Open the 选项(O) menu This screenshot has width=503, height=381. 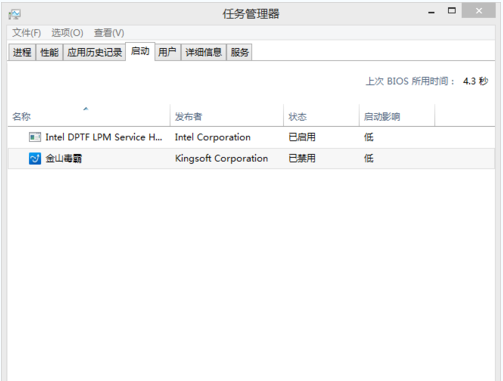pos(67,33)
